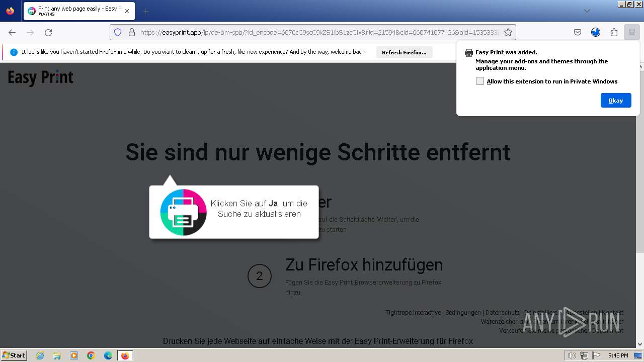This screenshot has height=362, width=644.
Task: Open the Windows Start menu
Action: (x=14, y=355)
